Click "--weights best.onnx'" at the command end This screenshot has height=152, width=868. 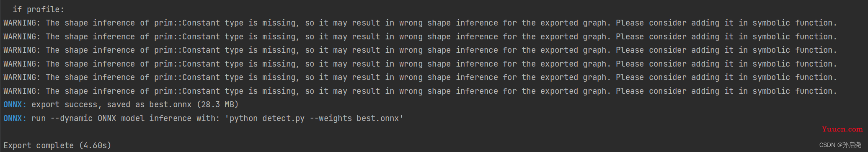[356, 119]
